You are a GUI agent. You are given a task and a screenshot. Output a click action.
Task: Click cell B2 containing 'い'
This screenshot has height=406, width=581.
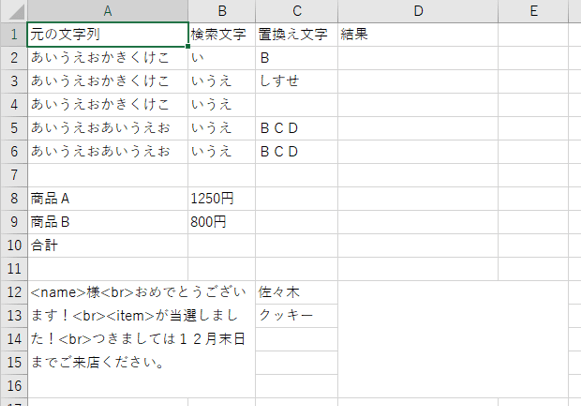coord(222,58)
